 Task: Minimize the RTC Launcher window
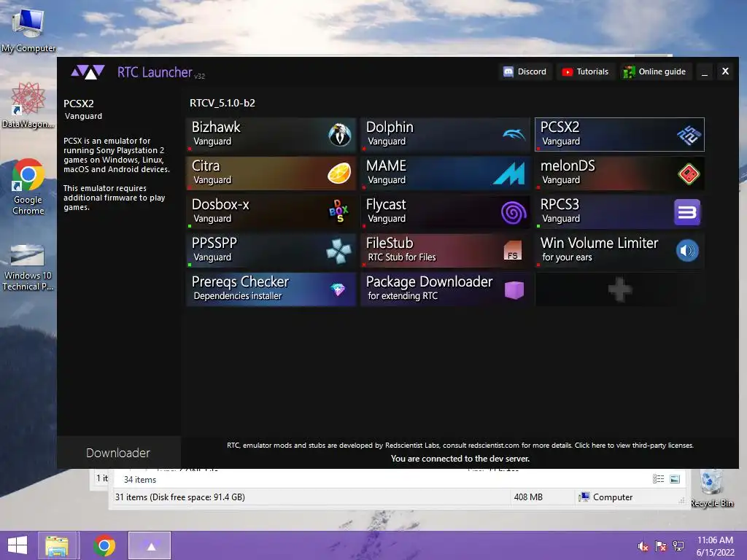705,72
